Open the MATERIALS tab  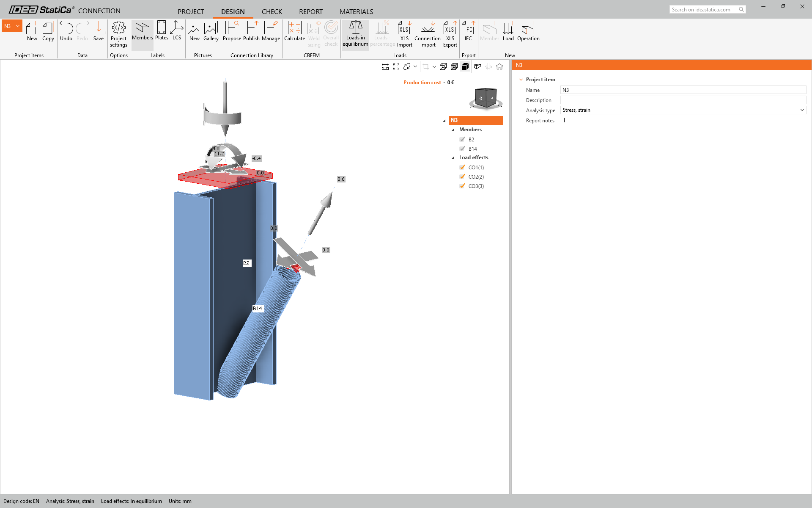pyautogui.click(x=356, y=11)
